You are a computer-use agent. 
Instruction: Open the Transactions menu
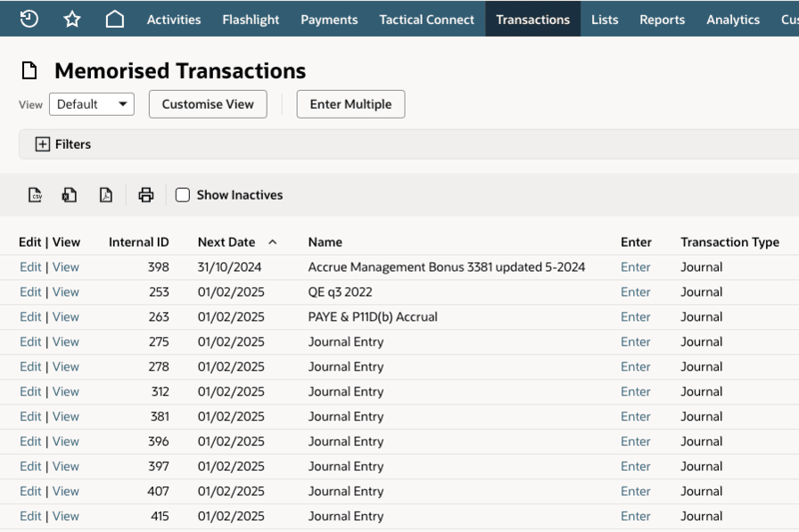(533, 20)
